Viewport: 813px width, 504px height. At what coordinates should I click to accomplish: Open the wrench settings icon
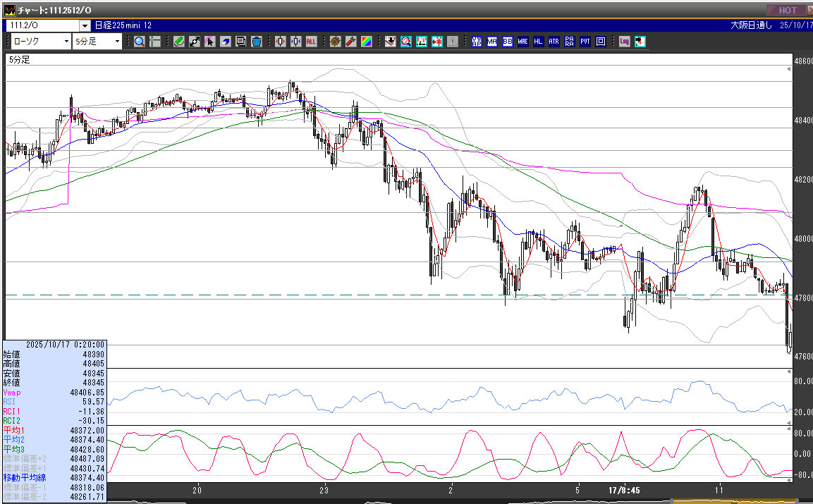[350, 42]
